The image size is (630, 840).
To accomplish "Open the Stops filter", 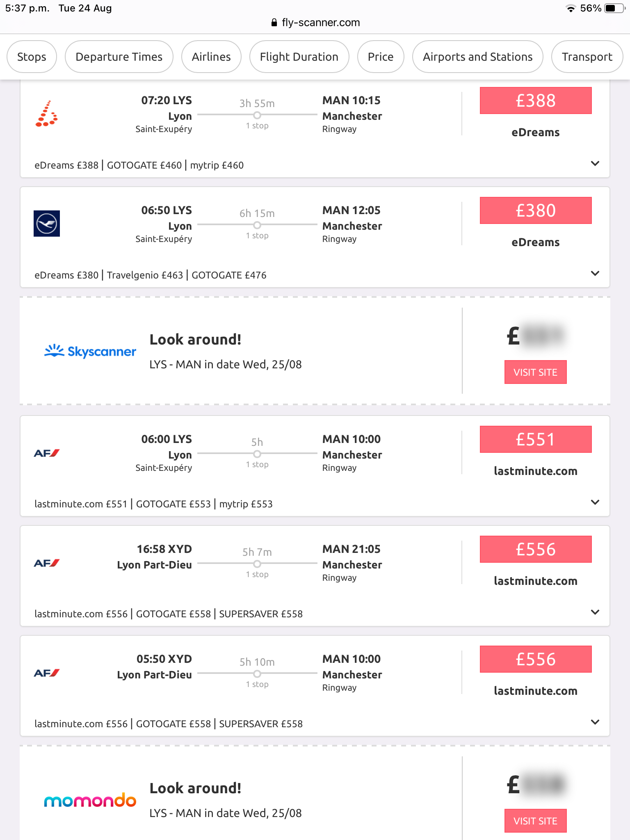I will pos(32,57).
